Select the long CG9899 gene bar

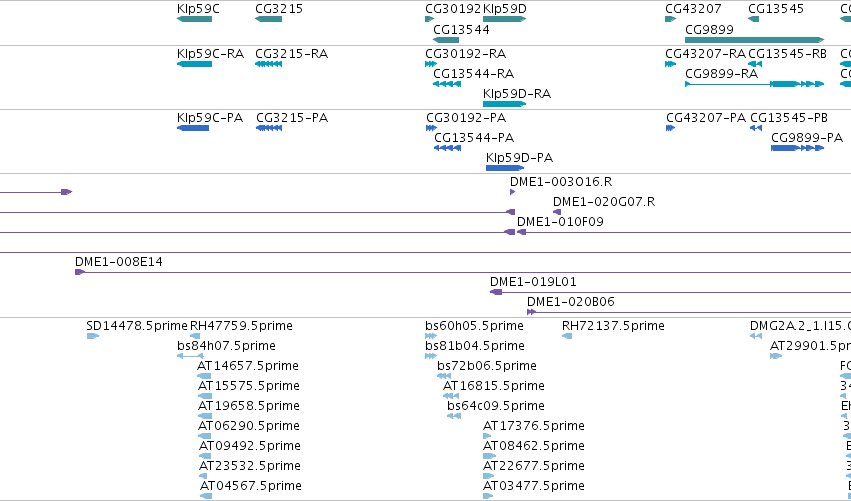click(754, 40)
